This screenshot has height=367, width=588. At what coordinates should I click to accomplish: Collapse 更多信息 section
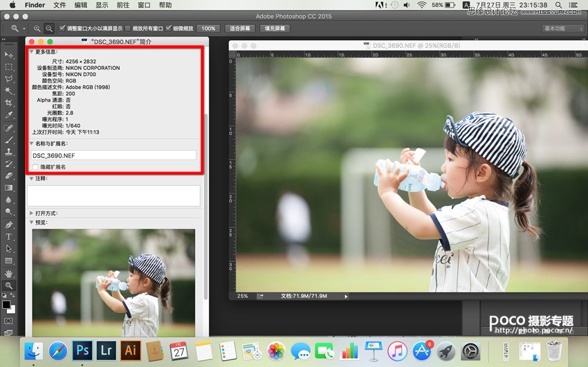pos(32,52)
